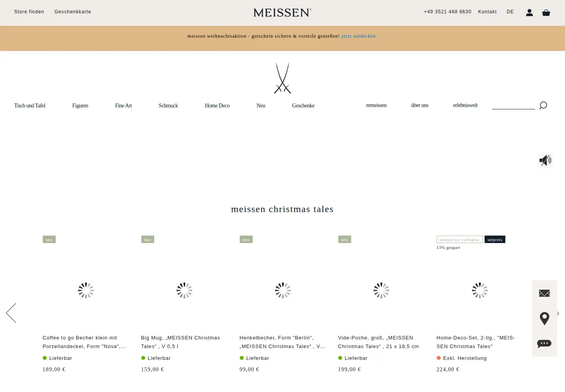Click the Home-Deco-Set image placeholder

tap(480, 290)
